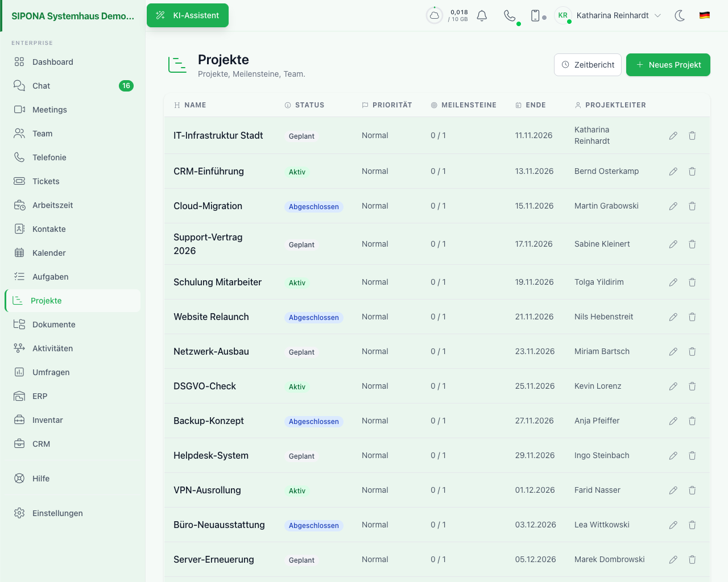Click SIPONA Systemhaus Demo title

73,16
